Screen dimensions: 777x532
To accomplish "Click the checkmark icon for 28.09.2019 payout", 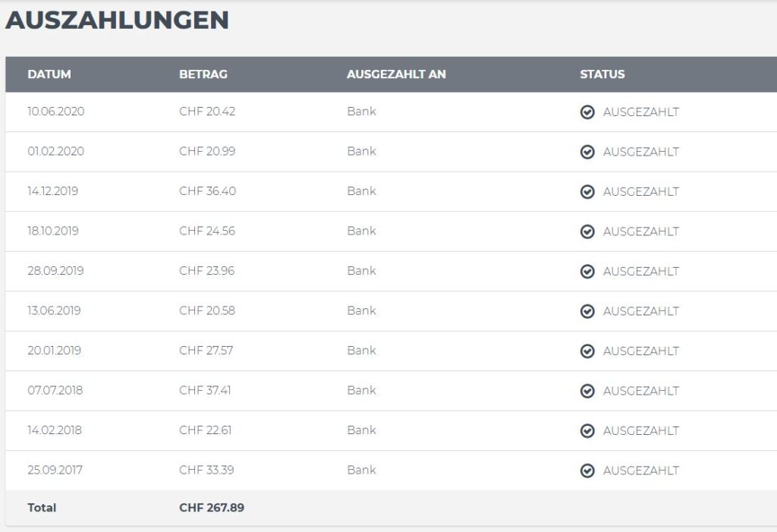I will (x=587, y=271).
